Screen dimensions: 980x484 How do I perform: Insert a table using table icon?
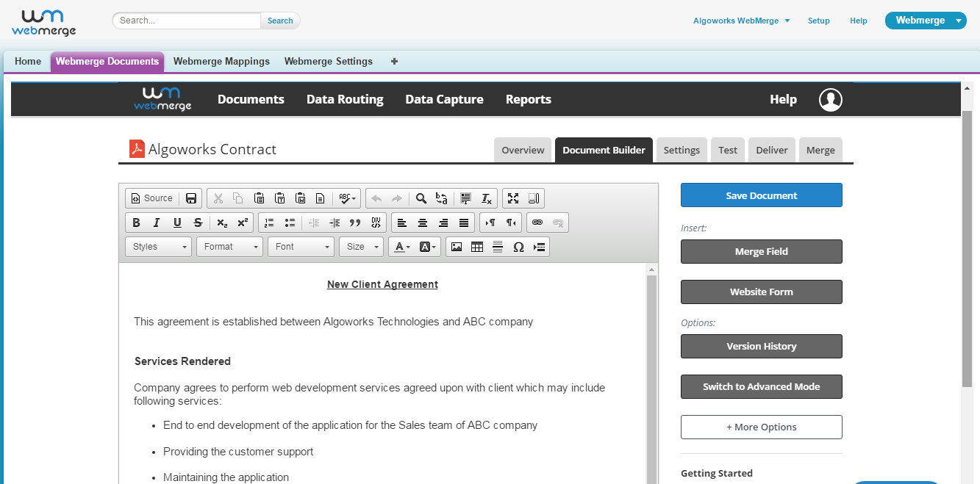click(x=477, y=247)
